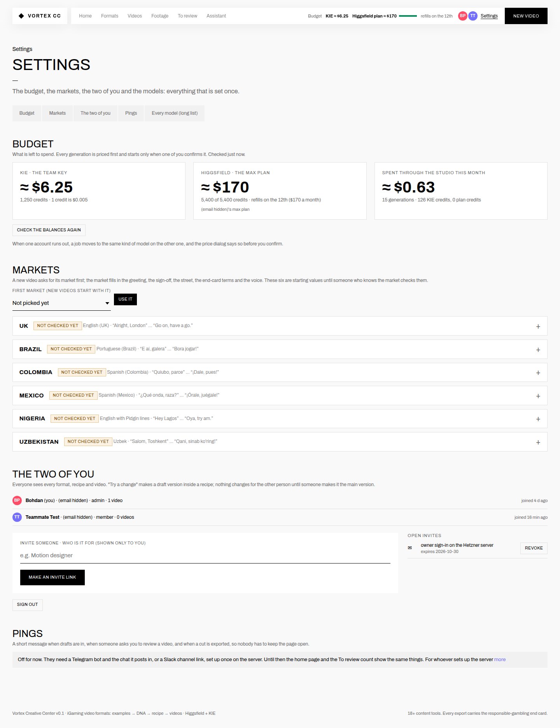Revoke the Hetzner server invite
Image resolution: width=560 pixels, height=728 pixels.
534,548
